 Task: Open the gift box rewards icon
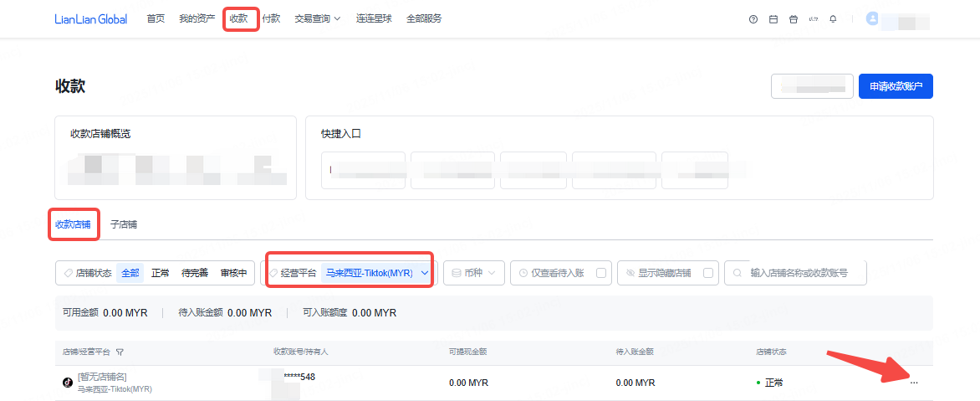[x=794, y=19]
